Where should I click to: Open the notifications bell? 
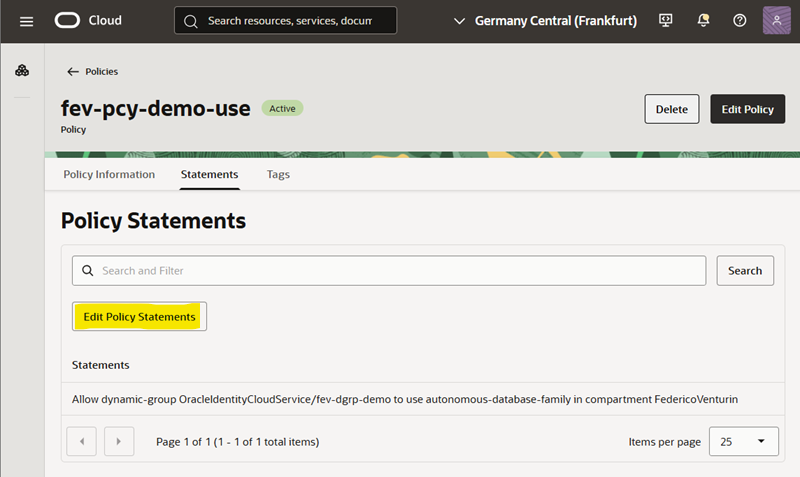pos(703,20)
